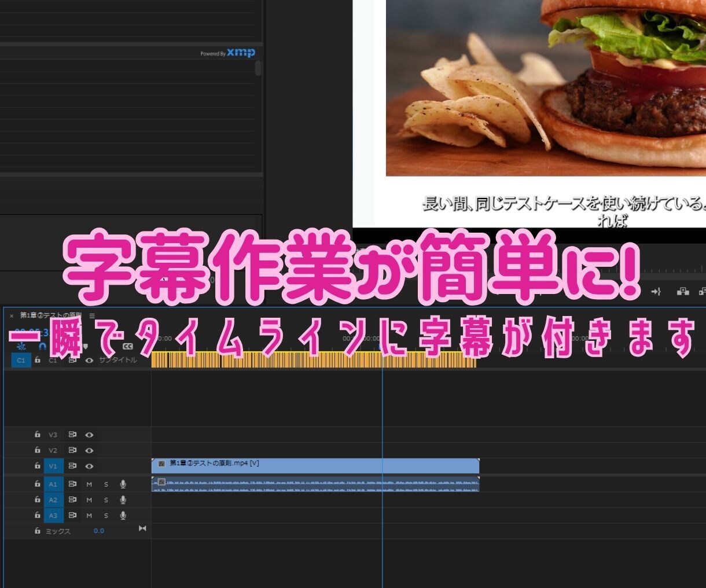Image resolution: width=706 pixels, height=588 pixels.
Task: Toggle sync lock on the C1 track
Action: point(72,360)
